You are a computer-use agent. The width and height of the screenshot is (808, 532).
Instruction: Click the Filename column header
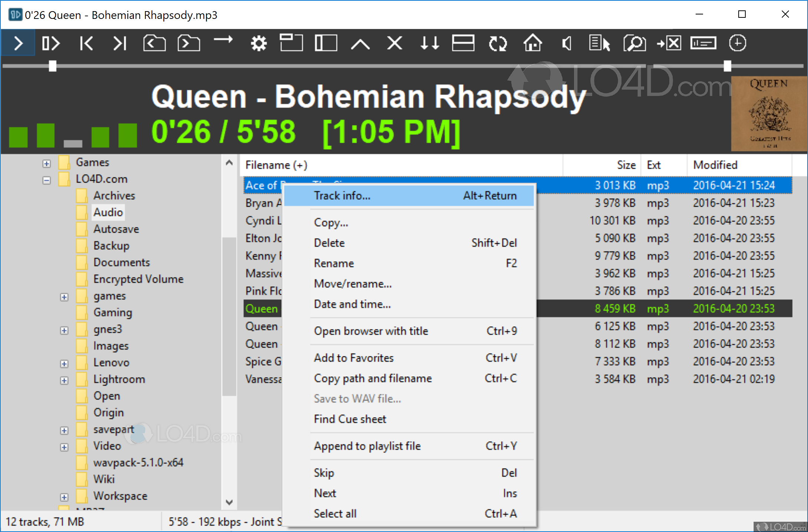click(x=276, y=165)
